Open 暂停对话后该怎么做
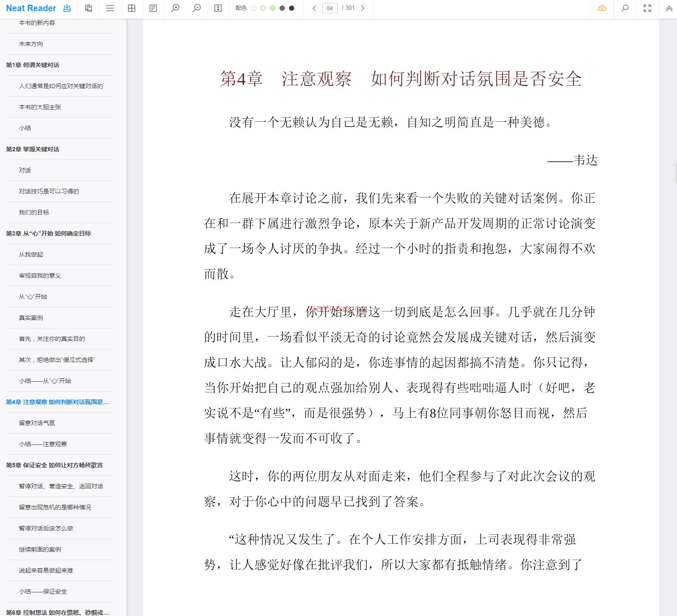677x616 pixels. 46,528
